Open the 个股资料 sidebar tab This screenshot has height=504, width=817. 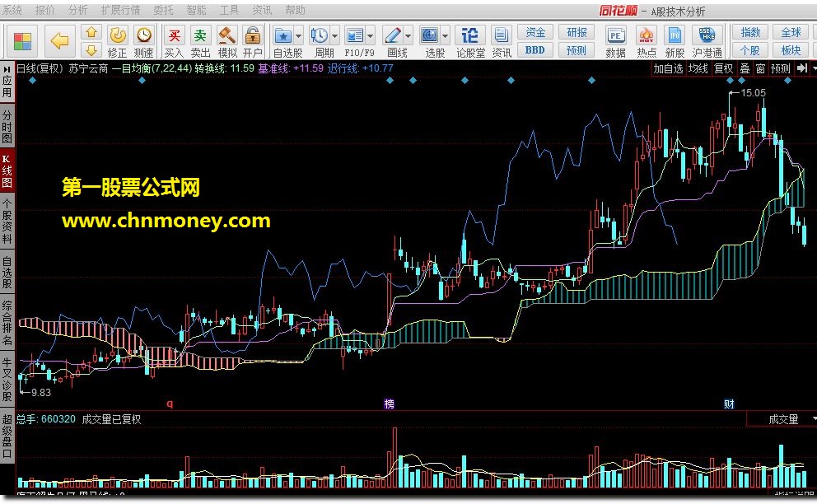click(x=7, y=222)
